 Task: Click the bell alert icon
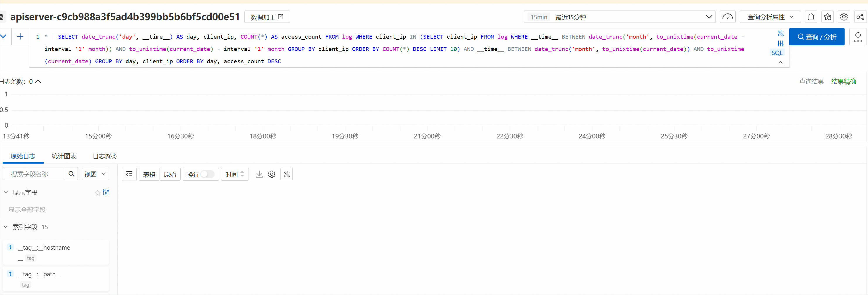(x=811, y=17)
